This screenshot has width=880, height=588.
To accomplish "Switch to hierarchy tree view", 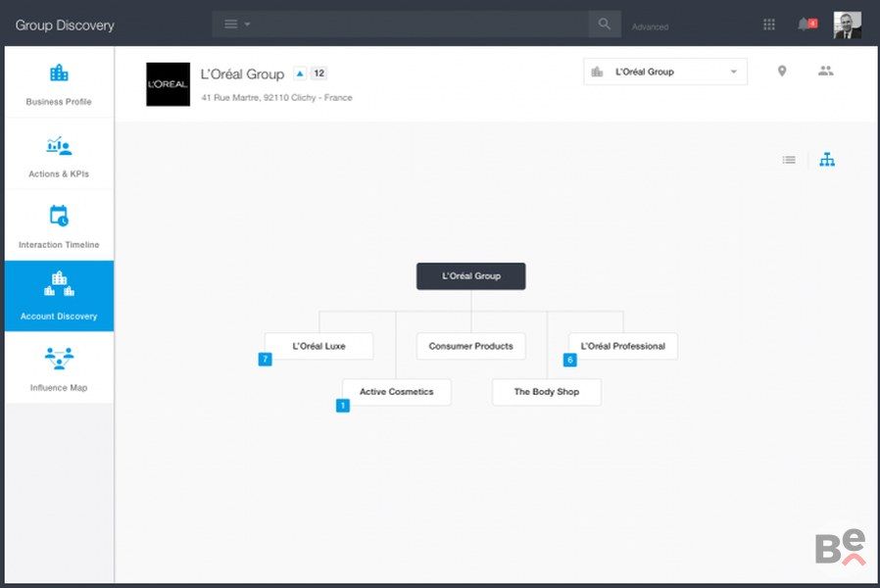I will pyautogui.click(x=827, y=160).
